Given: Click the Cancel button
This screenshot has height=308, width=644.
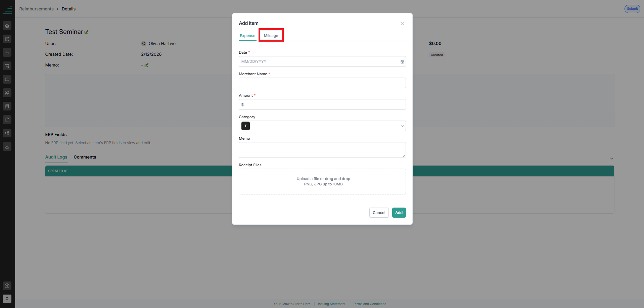Looking at the screenshot, I should pyautogui.click(x=379, y=213).
